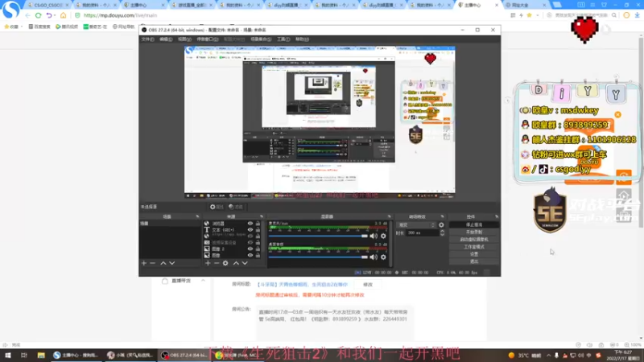The height and width of the screenshot is (362, 644).
Task: Open Filters button in OBS source toolbar
Action: 236,207
